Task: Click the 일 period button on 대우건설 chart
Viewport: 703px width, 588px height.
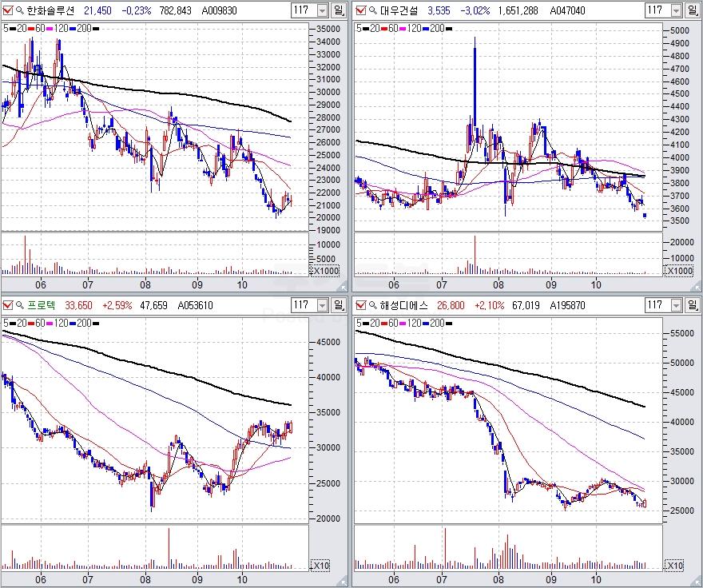Action: [x=693, y=10]
